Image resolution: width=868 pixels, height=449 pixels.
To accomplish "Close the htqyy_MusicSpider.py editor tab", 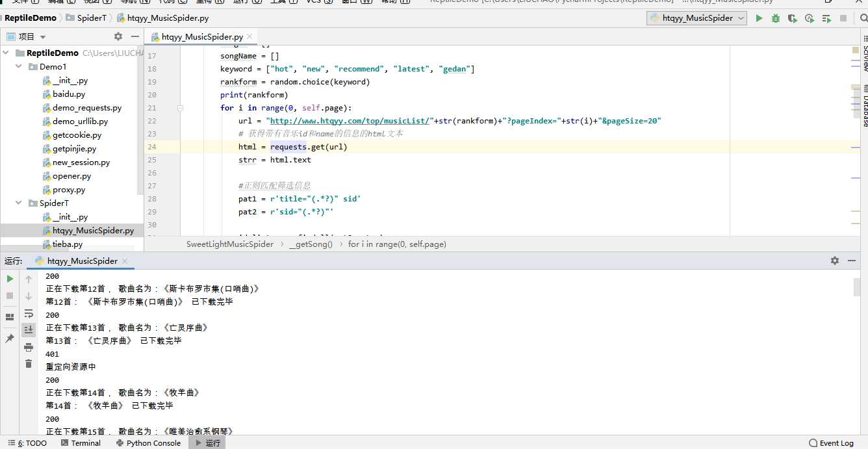I will pos(250,37).
